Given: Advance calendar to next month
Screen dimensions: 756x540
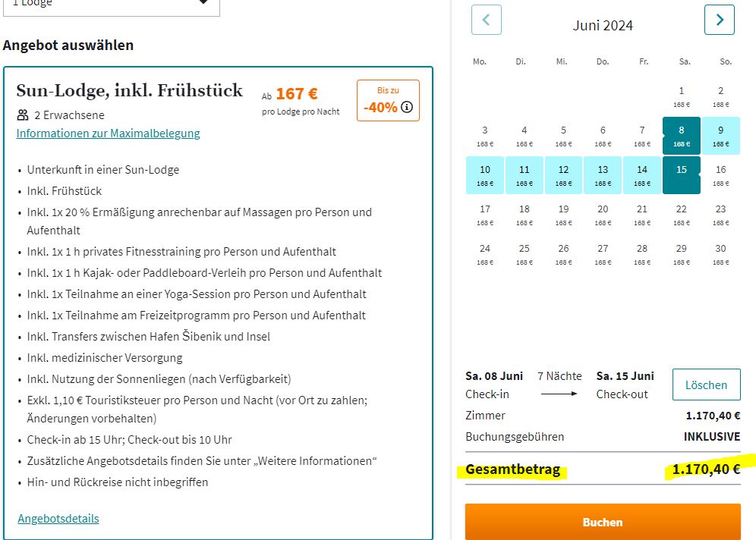Looking at the screenshot, I should tap(719, 20).
